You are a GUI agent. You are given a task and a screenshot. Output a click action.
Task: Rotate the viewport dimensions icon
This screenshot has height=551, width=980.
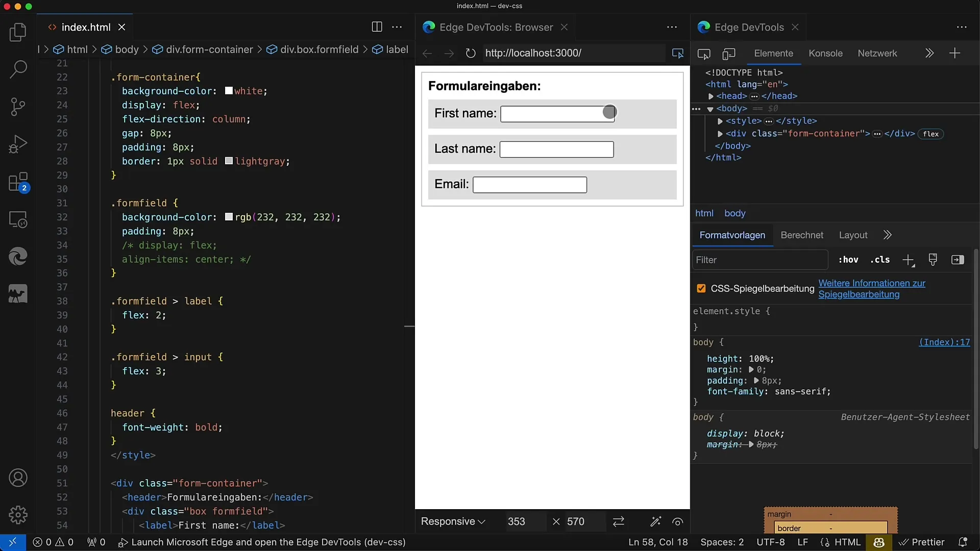tap(619, 521)
